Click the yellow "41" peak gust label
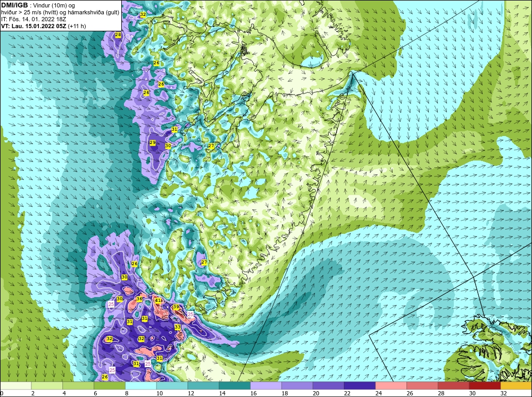The image size is (532, 397). point(158,301)
